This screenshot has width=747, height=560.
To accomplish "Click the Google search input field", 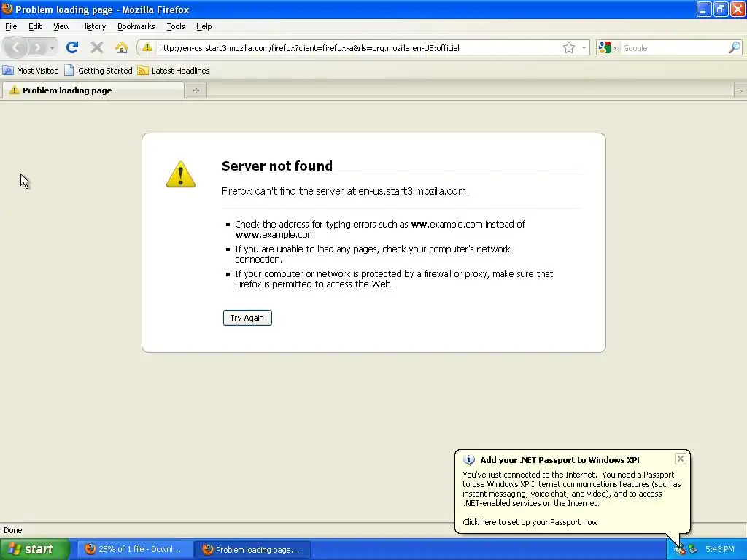I will [673, 48].
